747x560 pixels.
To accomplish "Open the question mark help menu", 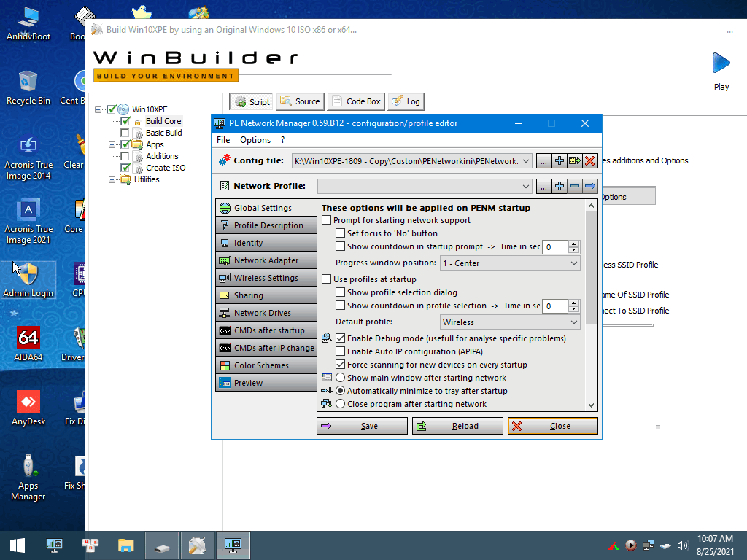I will [282, 140].
